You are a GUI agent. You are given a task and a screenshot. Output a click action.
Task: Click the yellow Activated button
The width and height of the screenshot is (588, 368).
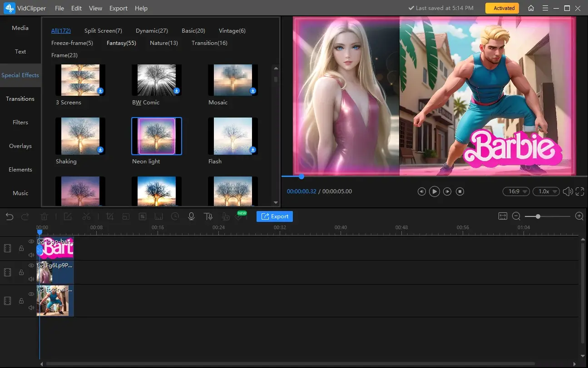(502, 8)
